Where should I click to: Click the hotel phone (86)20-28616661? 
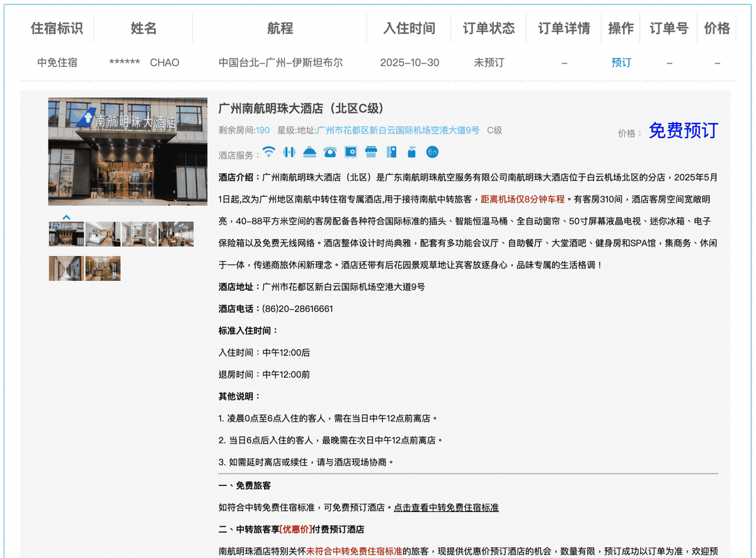coord(297,309)
